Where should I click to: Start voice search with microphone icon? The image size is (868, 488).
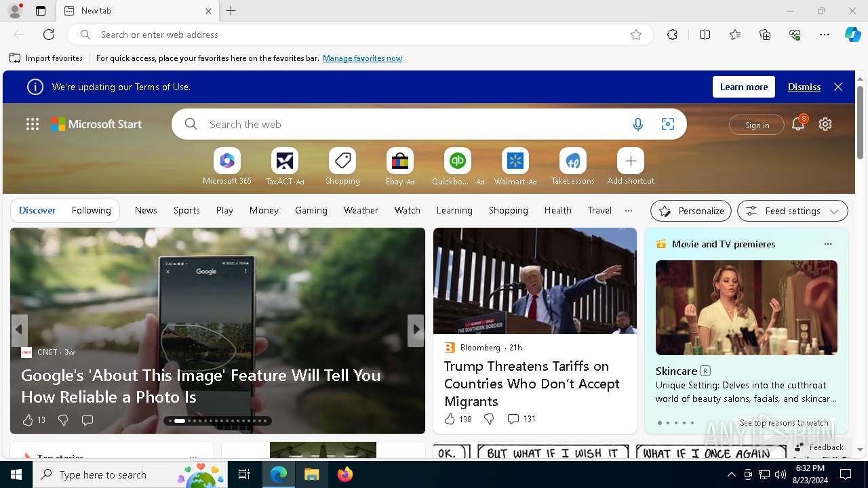(x=637, y=124)
